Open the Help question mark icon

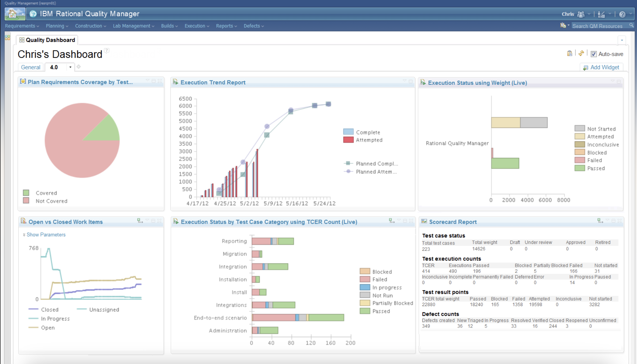click(622, 14)
